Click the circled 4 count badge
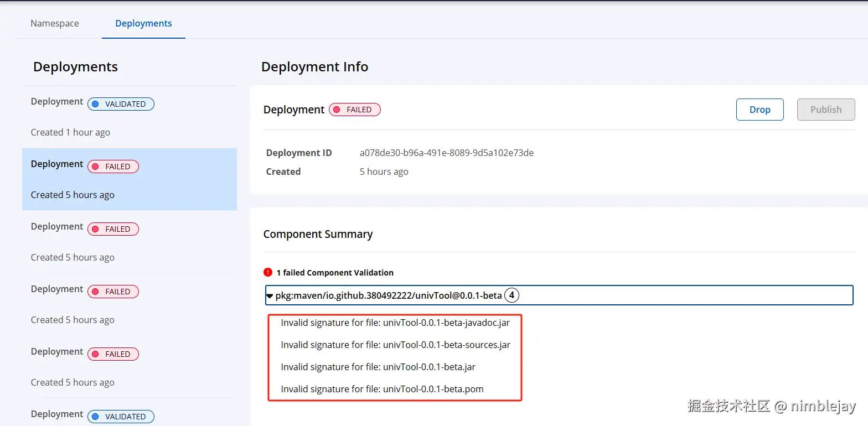The image size is (868, 426). click(x=512, y=295)
